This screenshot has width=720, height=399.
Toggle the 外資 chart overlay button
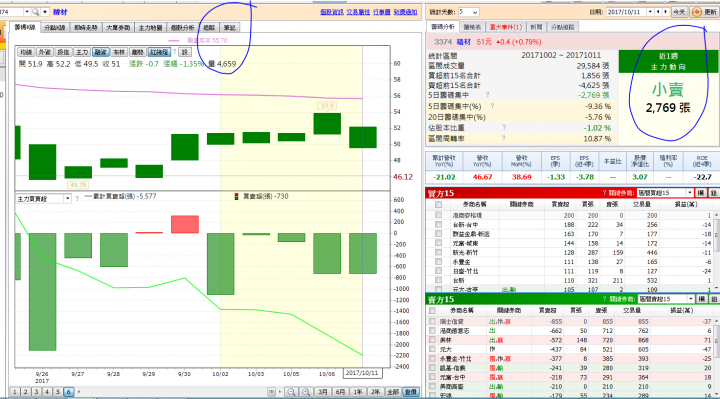pyautogui.click(x=45, y=52)
